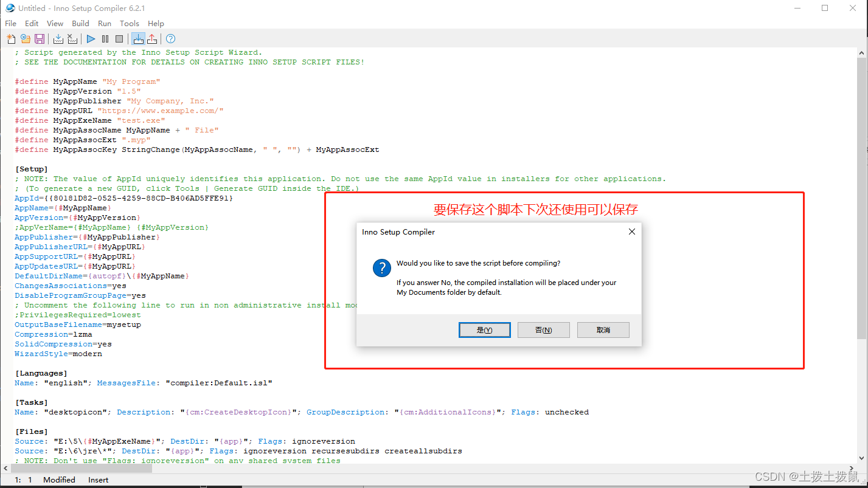Click the '[Files]' section header
This screenshot has height=488, width=868.
[x=32, y=431]
